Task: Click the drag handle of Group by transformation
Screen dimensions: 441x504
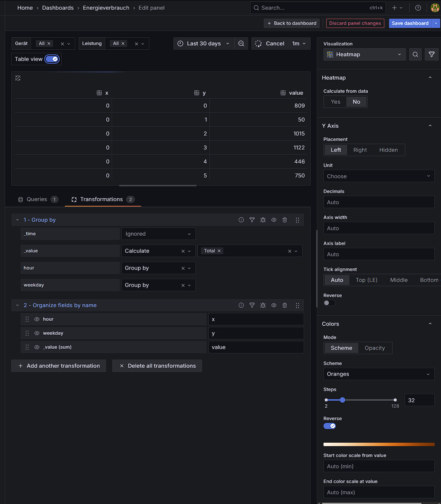Action: 297,220
